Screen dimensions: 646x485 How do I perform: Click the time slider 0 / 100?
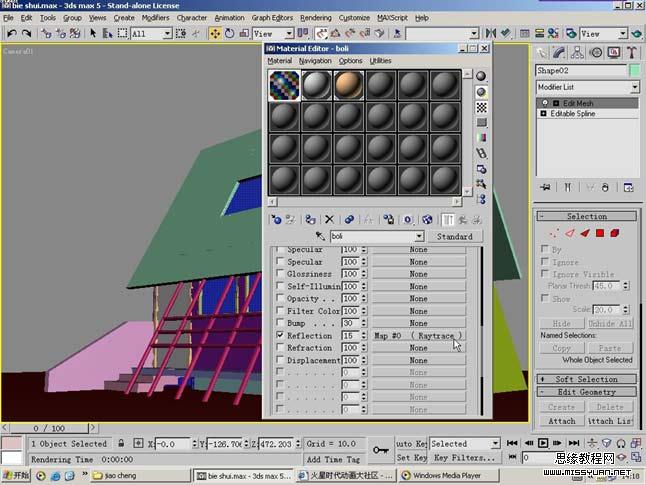click(49, 428)
